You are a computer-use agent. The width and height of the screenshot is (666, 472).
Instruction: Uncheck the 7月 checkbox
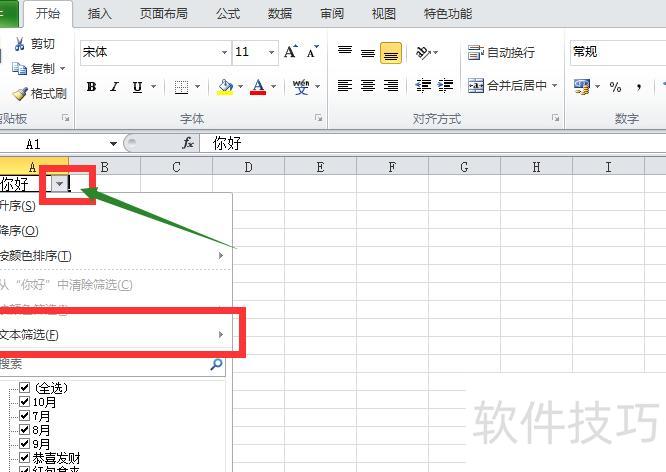point(25,415)
